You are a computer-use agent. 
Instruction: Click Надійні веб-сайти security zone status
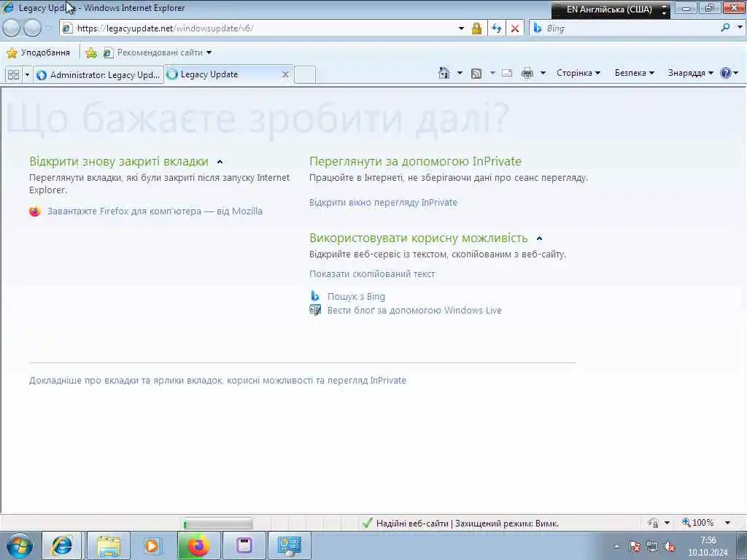(x=460, y=524)
